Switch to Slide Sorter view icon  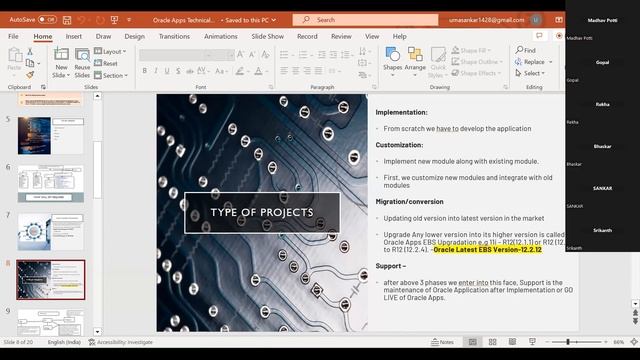point(493,342)
